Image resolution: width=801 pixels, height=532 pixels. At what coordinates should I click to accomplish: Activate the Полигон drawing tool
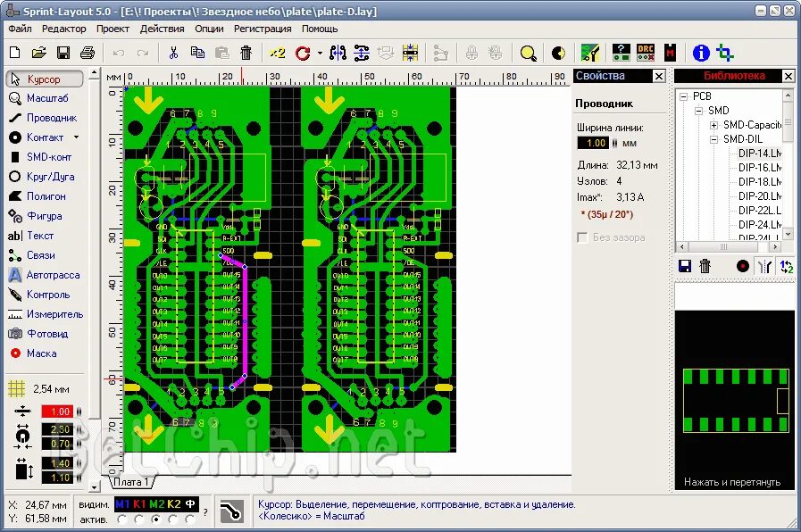point(46,195)
